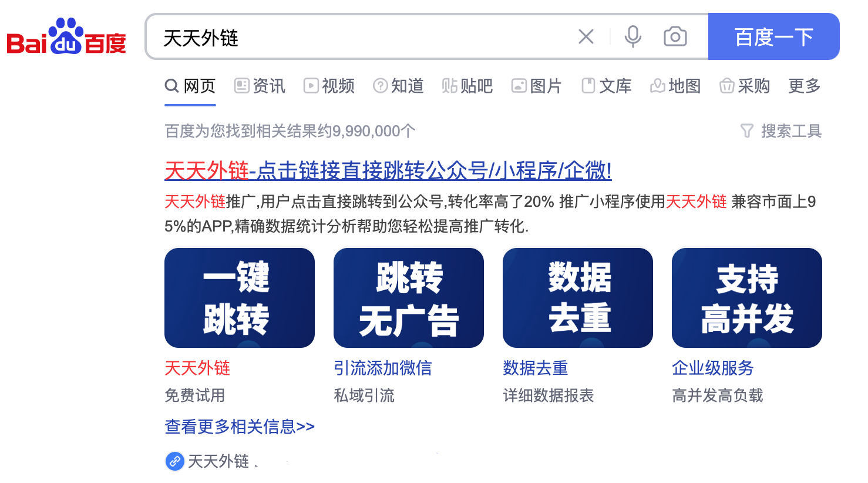Screen dimensions: 868x483
Task: Select the 图片 tab
Action: click(x=537, y=86)
